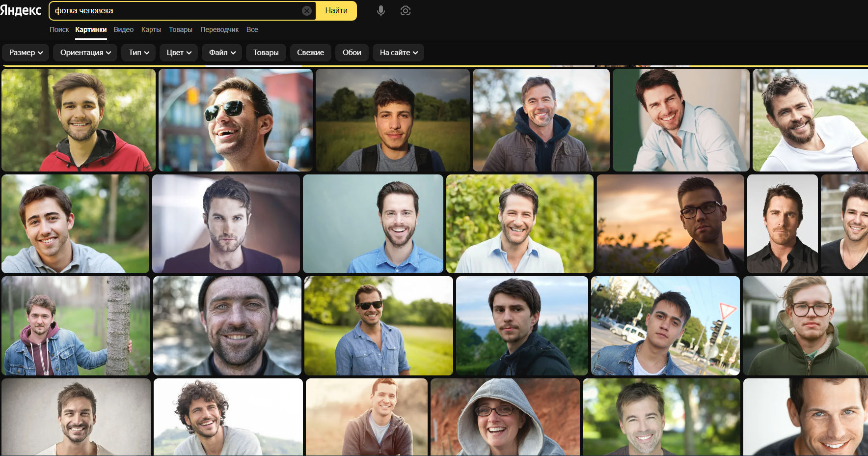
Task: Expand the Размер filter dropdown
Action: click(26, 53)
